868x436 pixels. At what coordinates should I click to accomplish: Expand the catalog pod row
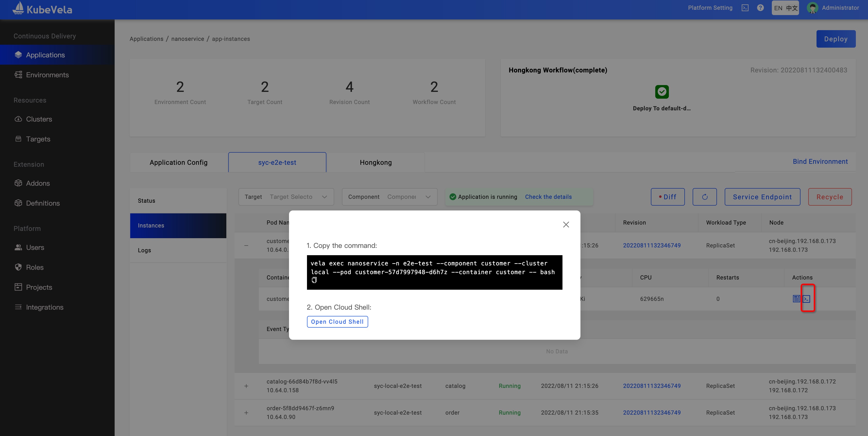pyautogui.click(x=246, y=386)
